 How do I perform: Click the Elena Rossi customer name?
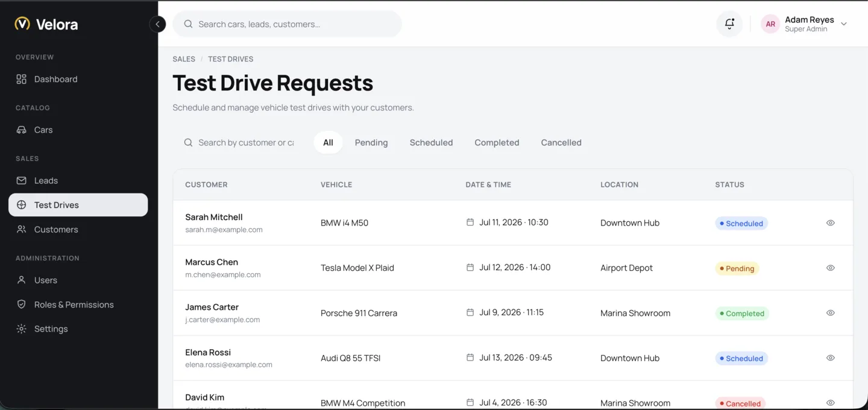point(208,352)
